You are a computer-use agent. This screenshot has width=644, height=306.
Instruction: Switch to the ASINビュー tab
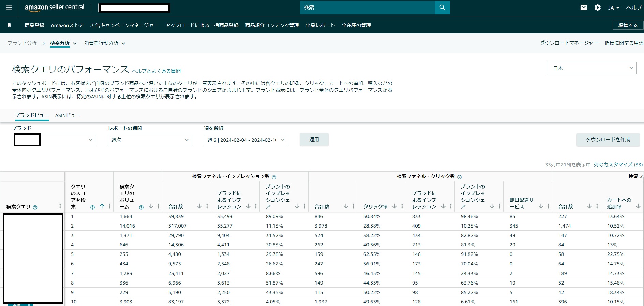click(x=68, y=115)
